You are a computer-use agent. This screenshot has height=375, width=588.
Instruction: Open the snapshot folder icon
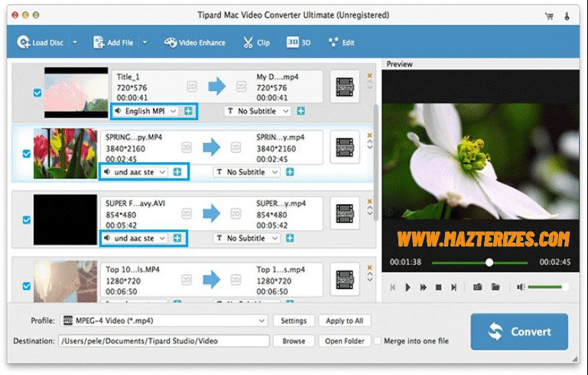coord(495,287)
